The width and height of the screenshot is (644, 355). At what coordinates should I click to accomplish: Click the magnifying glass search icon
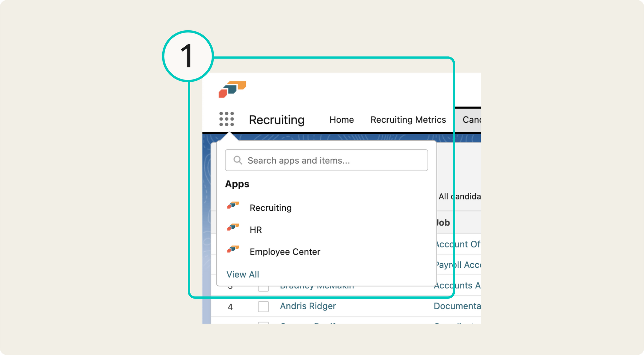click(x=238, y=160)
